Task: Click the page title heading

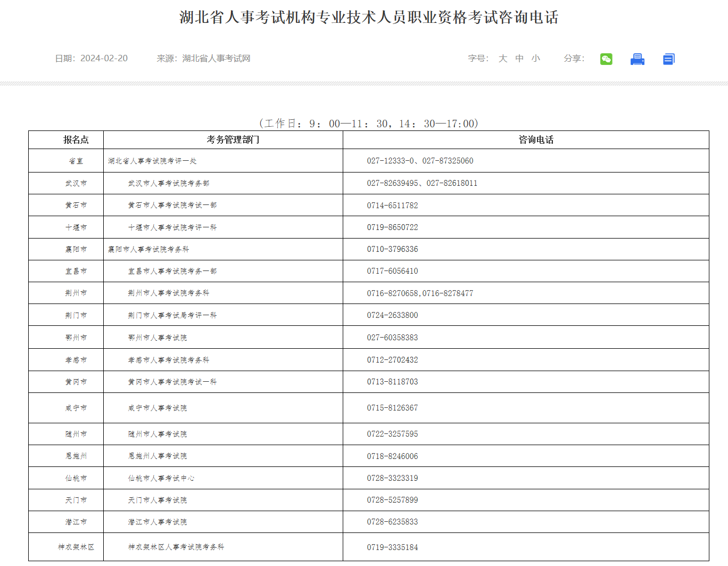Action: tap(369, 18)
